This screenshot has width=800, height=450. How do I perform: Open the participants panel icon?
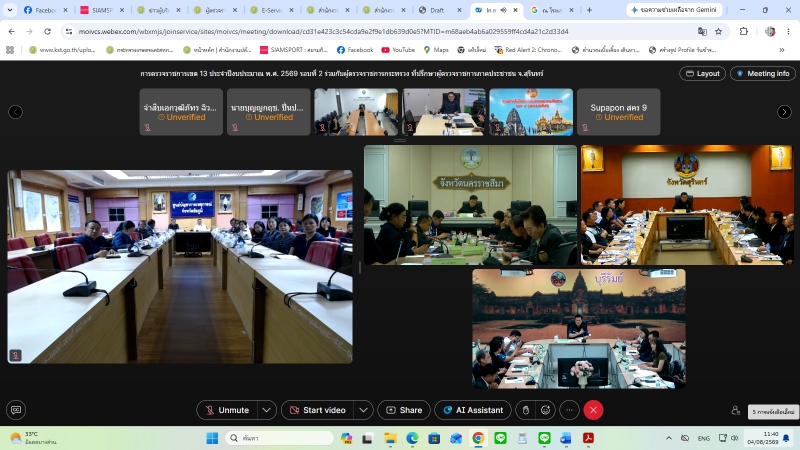click(x=735, y=410)
